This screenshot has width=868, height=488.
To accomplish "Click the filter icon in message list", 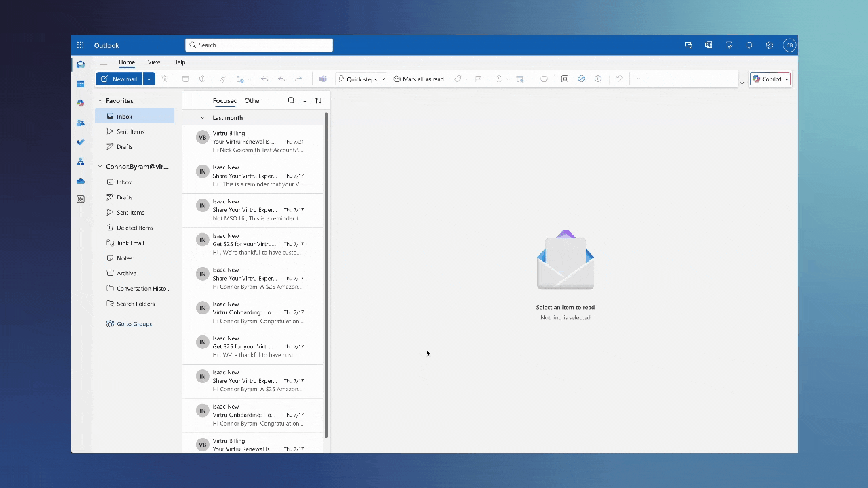I will 304,100.
